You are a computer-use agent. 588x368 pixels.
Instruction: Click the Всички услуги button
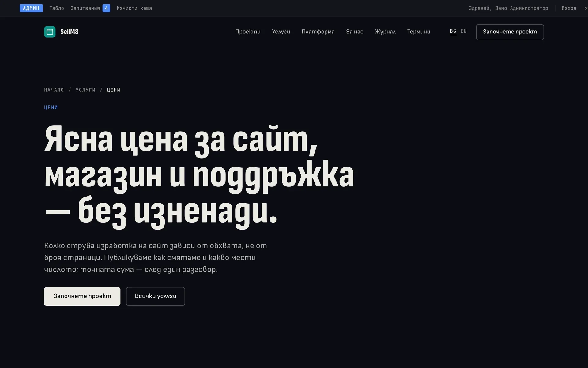click(x=156, y=296)
